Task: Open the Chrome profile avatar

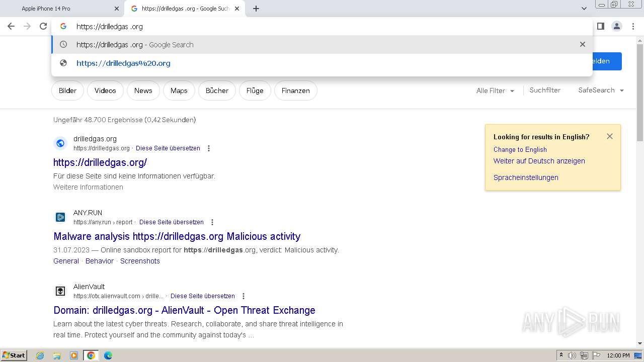Action: click(x=616, y=26)
